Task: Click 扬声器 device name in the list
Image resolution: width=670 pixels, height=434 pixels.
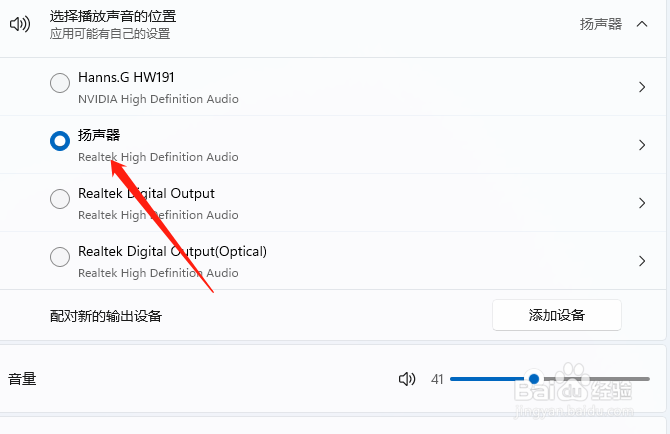Action: point(99,135)
